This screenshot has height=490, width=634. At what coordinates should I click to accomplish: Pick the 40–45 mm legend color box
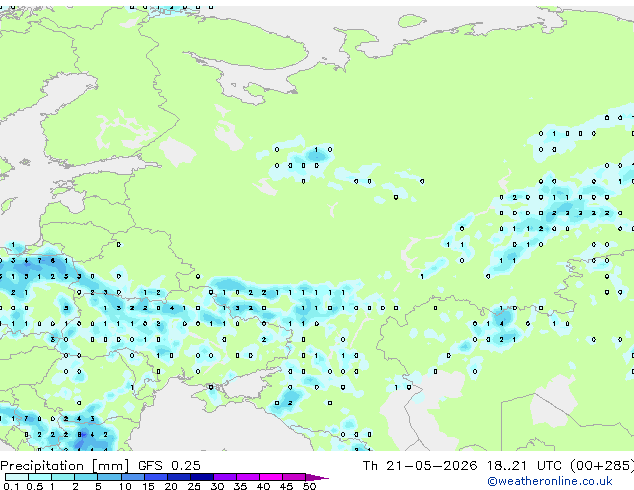point(271,477)
